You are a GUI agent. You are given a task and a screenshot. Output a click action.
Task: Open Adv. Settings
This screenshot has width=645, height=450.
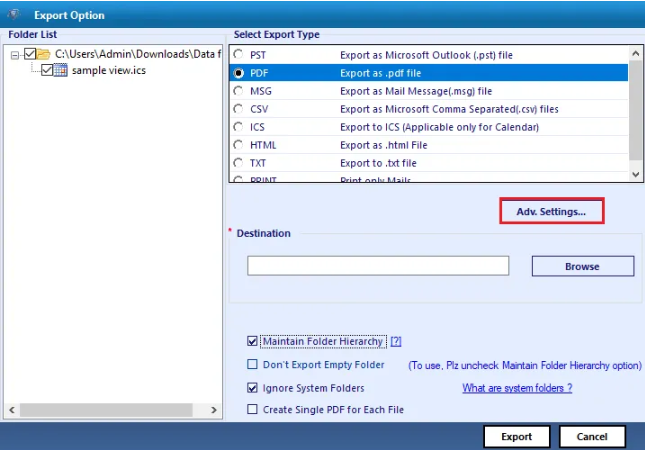551,211
